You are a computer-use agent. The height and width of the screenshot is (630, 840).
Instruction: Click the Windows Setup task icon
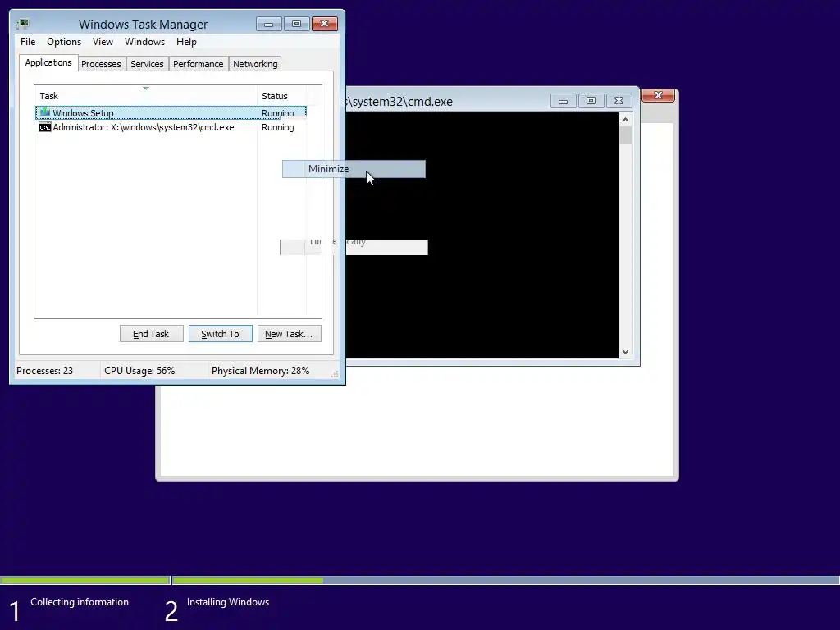[x=45, y=112]
